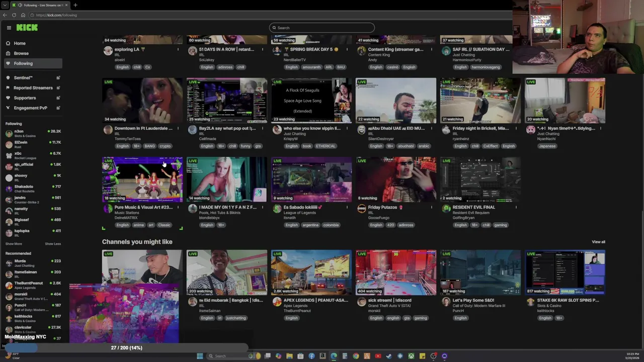Open Shakadoto channel in Following list
Viewport: 644px width, 362px height.
pos(33,189)
